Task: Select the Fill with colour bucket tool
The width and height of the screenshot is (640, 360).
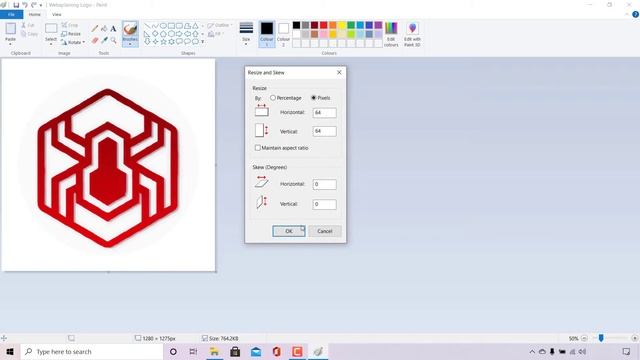Action: (x=104, y=29)
